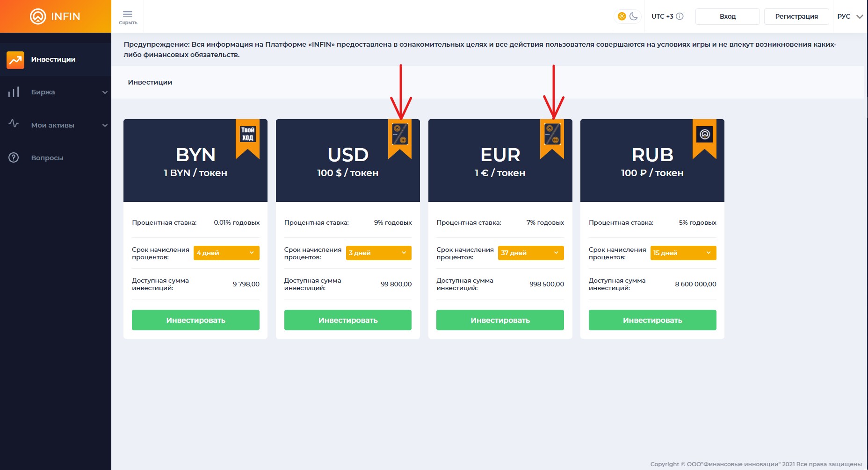The height and width of the screenshot is (470, 868).
Task: Click the Биржа bar chart icon
Action: point(14,92)
